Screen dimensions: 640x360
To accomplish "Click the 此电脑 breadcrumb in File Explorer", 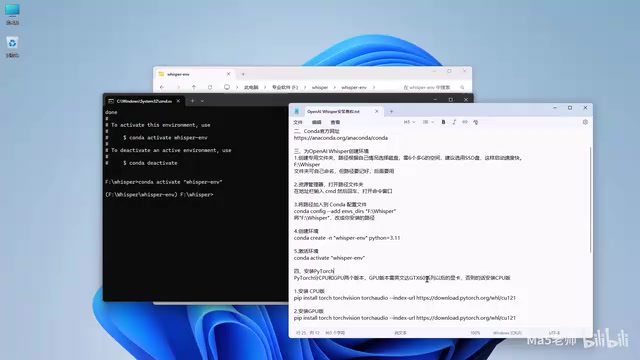I will [x=251, y=88].
